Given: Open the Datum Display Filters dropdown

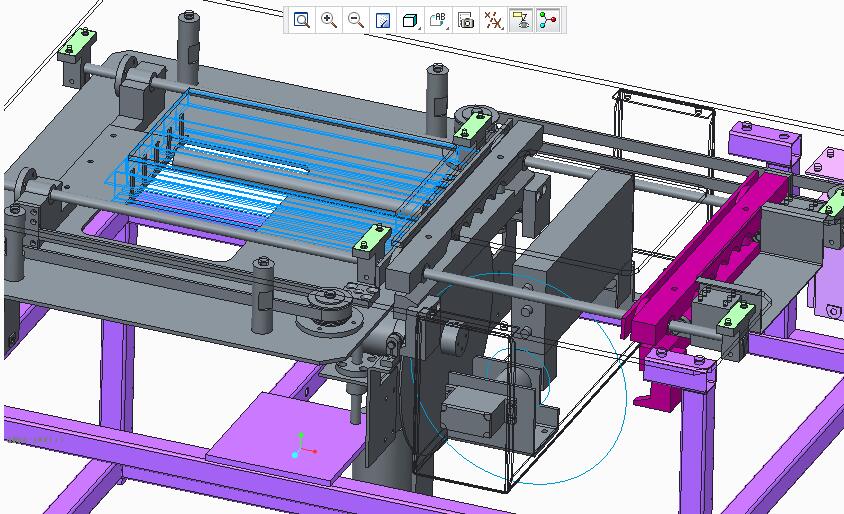Looking at the screenshot, I should coord(493,20).
